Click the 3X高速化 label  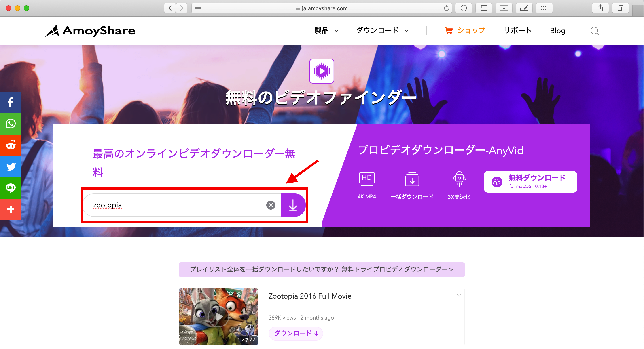[x=459, y=197]
